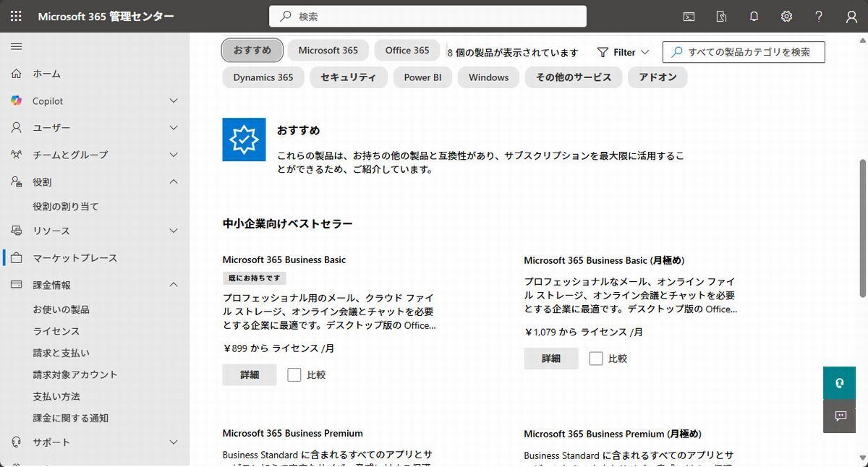
Task: Click the チームとグループ icon
Action: tap(16, 155)
